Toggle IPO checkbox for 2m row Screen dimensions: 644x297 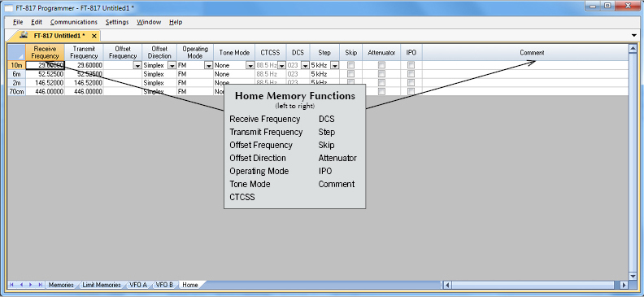411,82
